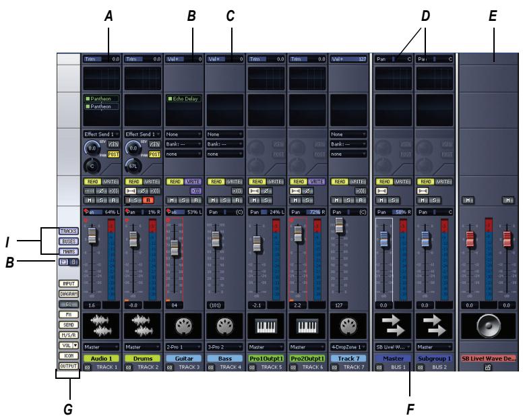
Task: Toggle MAINS strips visibility button
Action: click(69, 251)
